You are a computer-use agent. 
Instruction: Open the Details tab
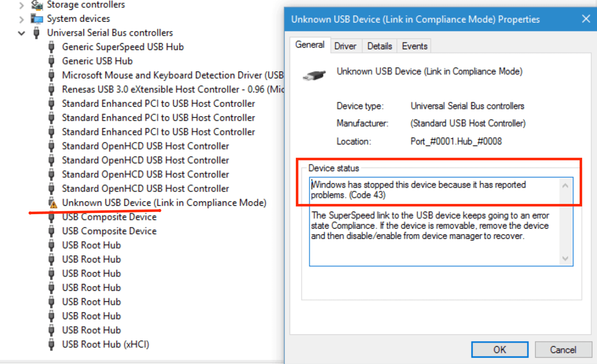coord(379,46)
